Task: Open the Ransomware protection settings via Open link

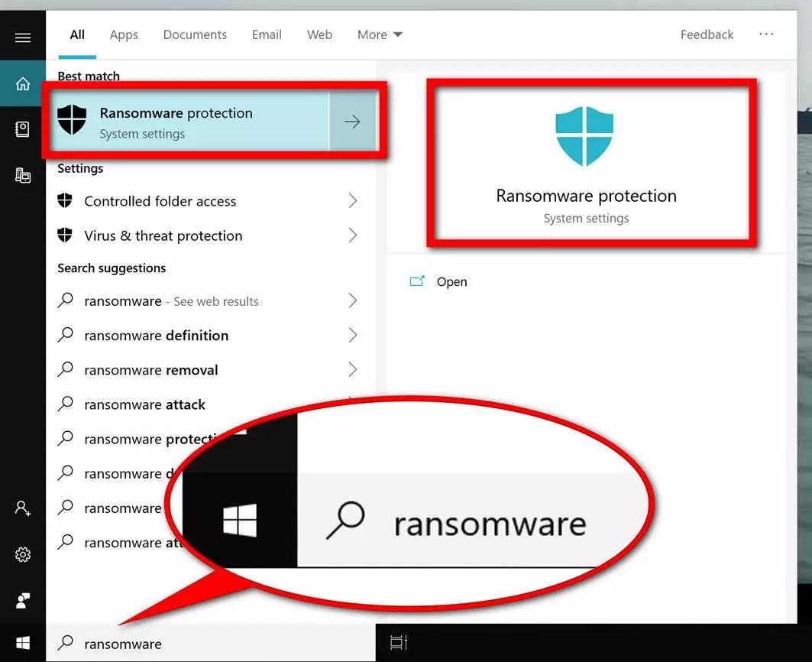Action: [451, 281]
